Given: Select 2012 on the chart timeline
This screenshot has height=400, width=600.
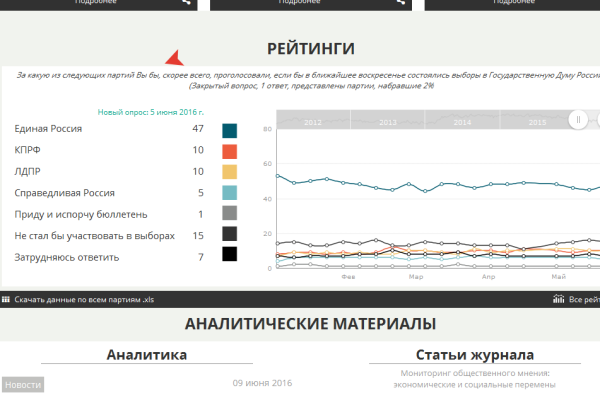Looking at the screenshot, I should pos(313,122).
